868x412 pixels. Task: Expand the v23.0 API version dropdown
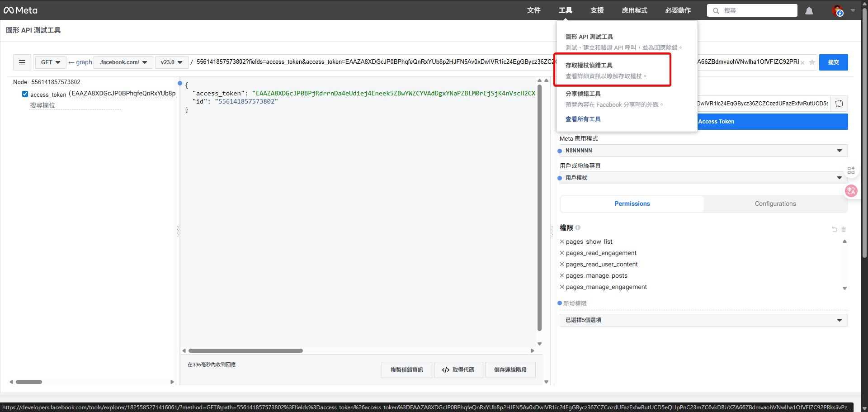[x=171, y=62]
